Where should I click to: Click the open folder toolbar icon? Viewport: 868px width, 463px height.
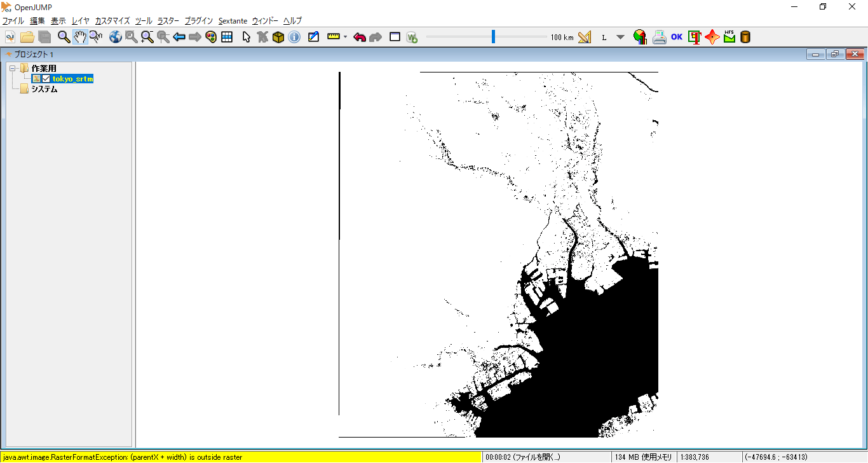click(27, 37)
